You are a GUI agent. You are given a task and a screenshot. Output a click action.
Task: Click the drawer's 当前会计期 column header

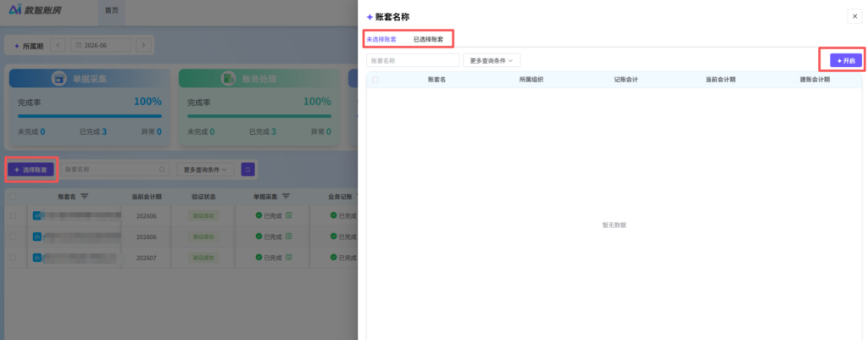[721, 80]
